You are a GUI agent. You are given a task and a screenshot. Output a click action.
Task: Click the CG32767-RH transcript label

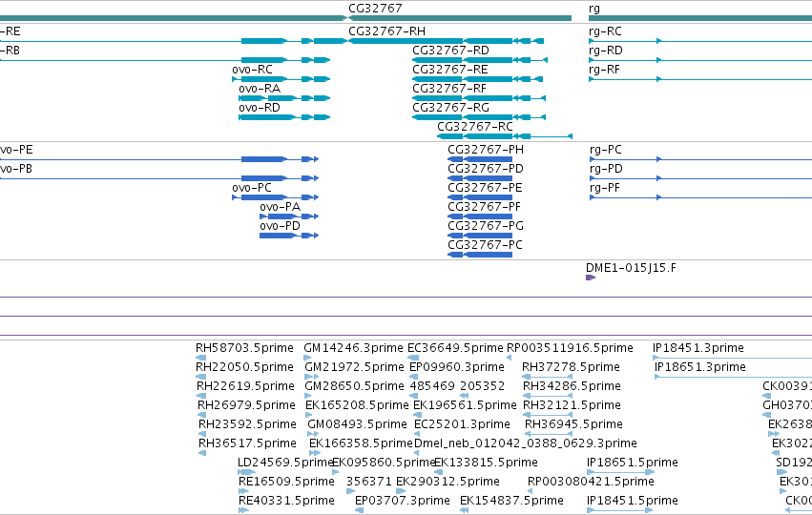[386, 31]
